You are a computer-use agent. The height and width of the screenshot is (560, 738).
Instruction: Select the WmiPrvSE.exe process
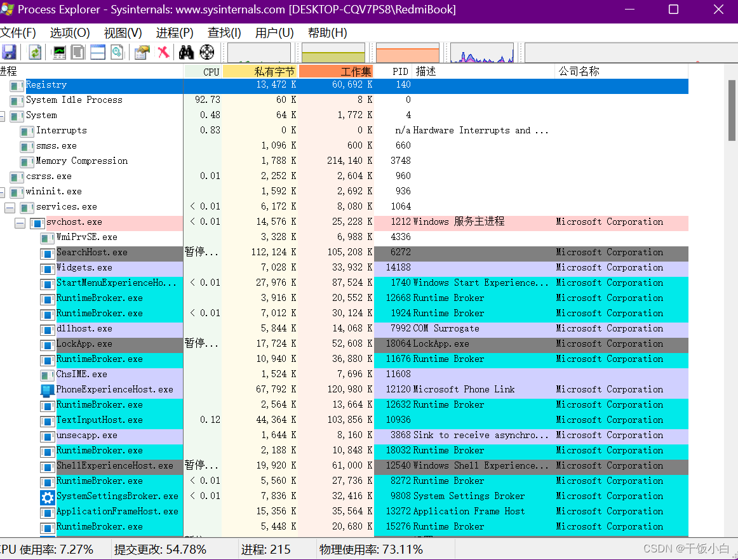(x=86, y=237)
